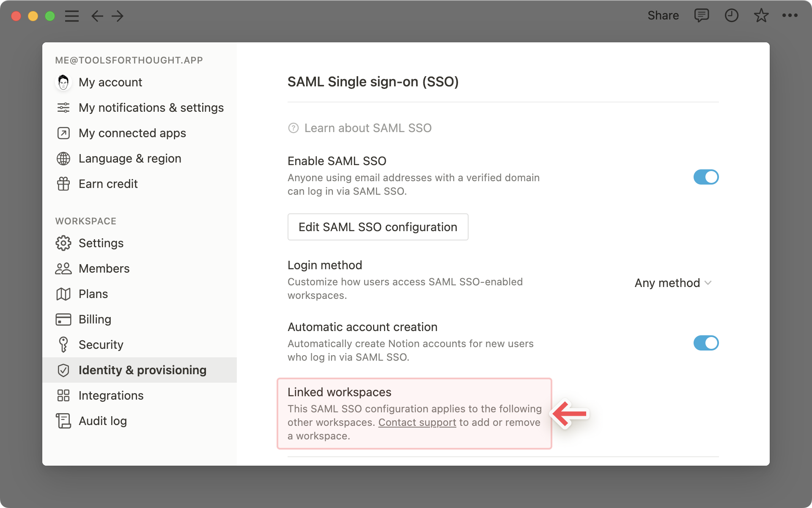Select Integrations from the sidebar

[x=111, y=395]
